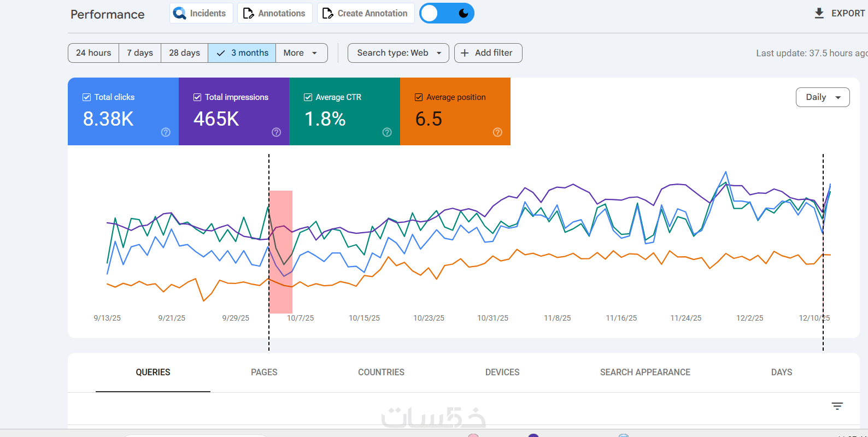The image size is (868, 437).
Task: Click the Add filter button
Action: click(x=488, y=53)
